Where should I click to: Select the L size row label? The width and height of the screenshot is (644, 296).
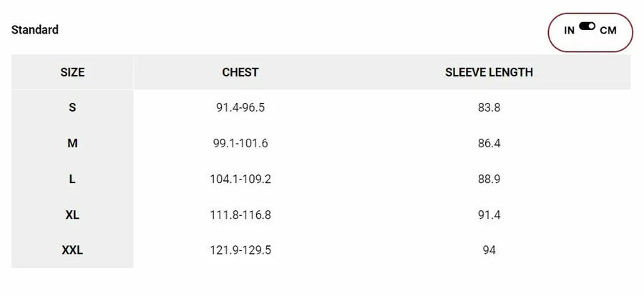pos(72,179)
